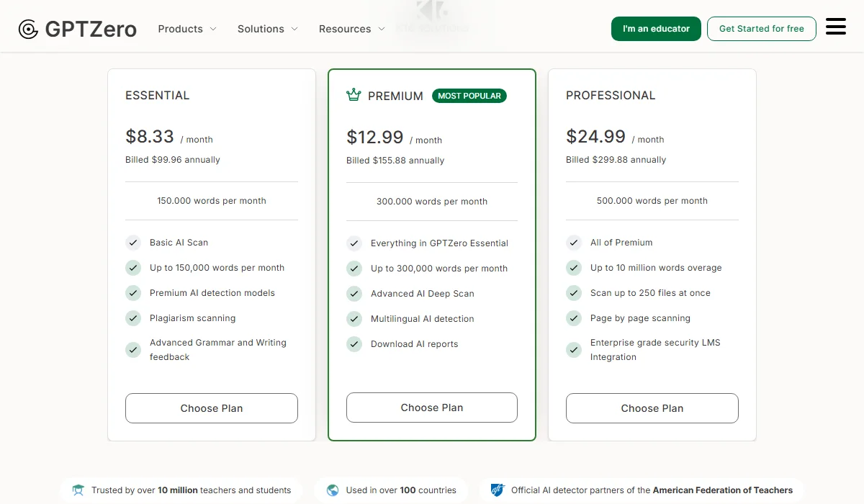Click the checkmark beside Plagiarism scanning
The width and height of the screenshot is (864, 504).
tap(133, 318)
